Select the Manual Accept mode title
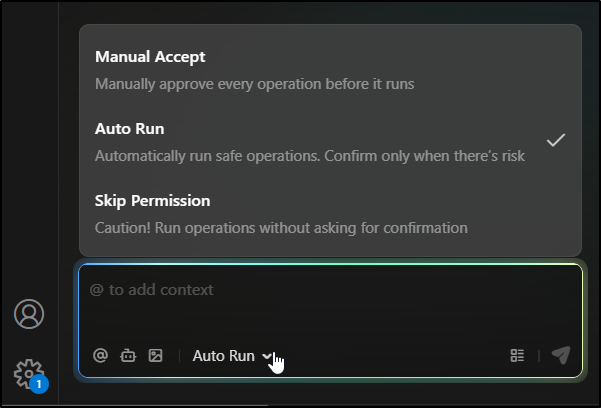Screen dimensions: 601x408 (150, 57)
